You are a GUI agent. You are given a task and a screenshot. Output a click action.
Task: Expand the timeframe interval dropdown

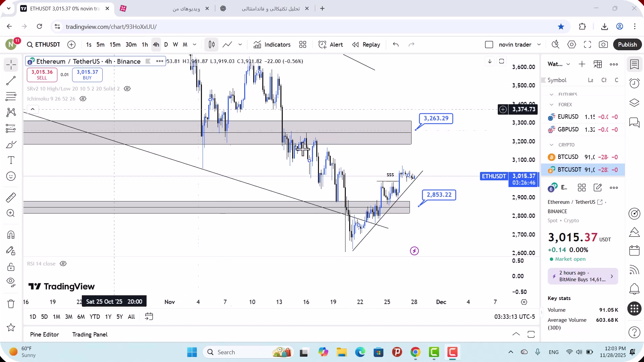[195, 45]
